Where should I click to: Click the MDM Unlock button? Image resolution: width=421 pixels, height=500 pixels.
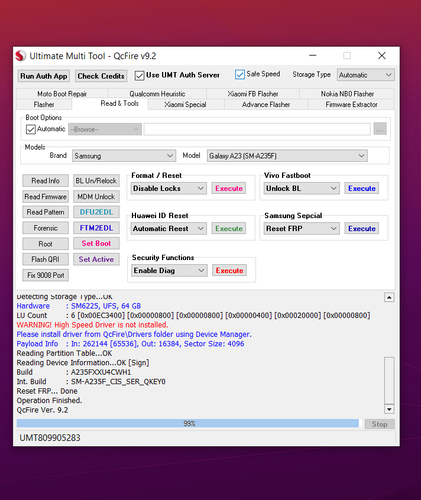[x=96, y=197]
